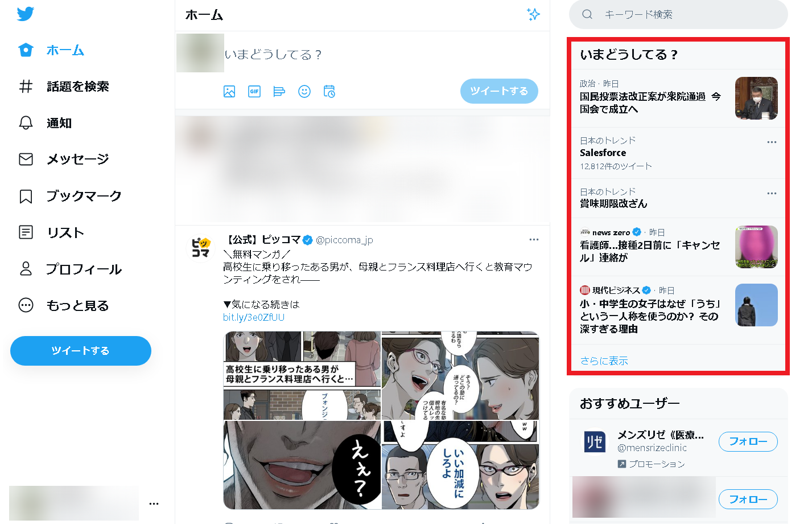Open プロフィール in the sidebar
812x524 pixels.
coord(71,269)
